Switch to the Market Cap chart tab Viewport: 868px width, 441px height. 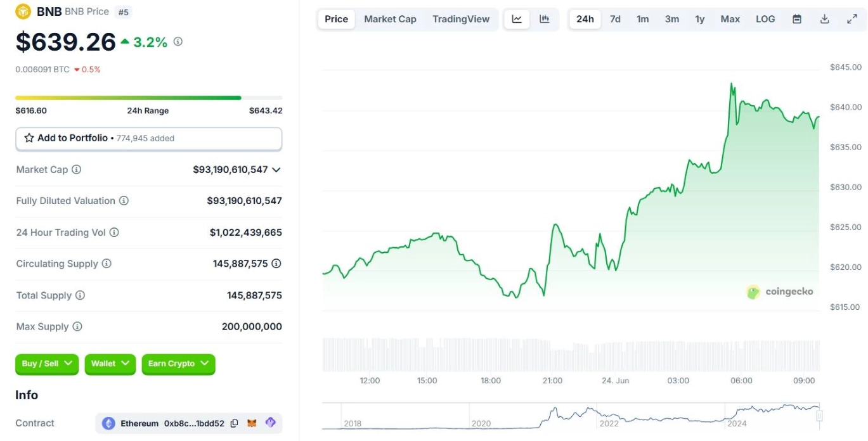[390, 19]
